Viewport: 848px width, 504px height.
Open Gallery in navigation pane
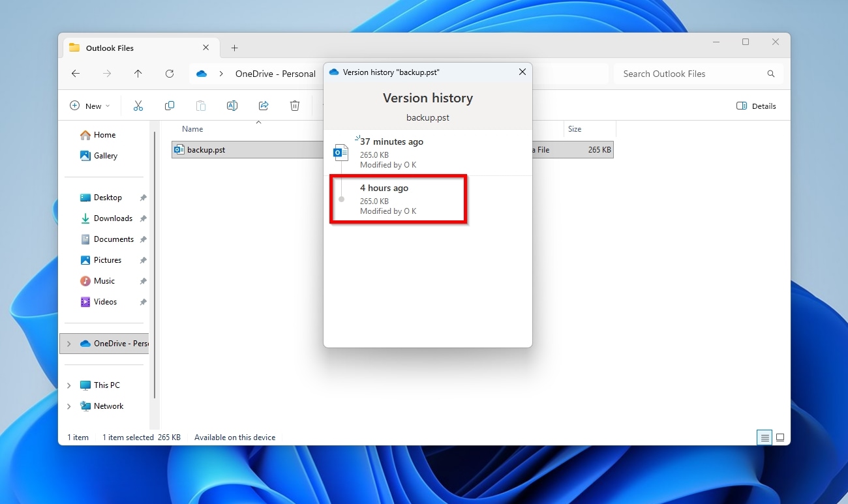106,156
